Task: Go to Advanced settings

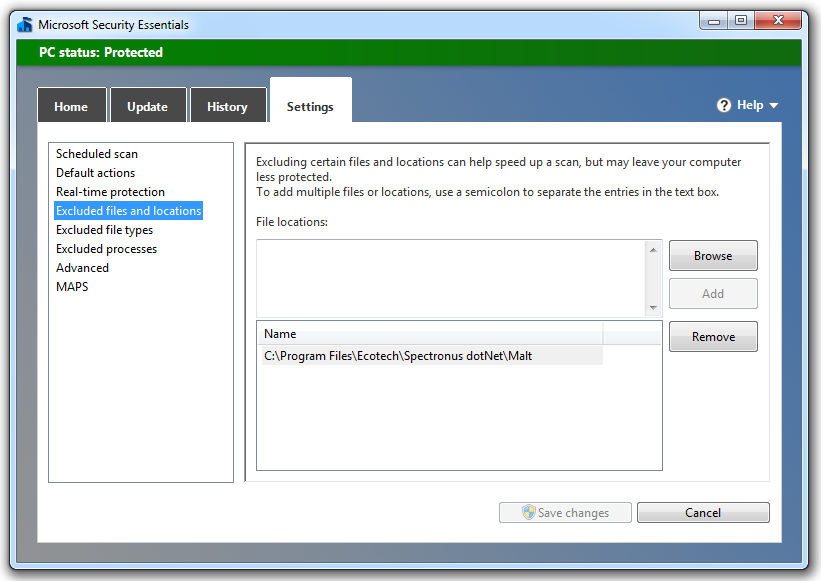Action: tap(82, 267)
